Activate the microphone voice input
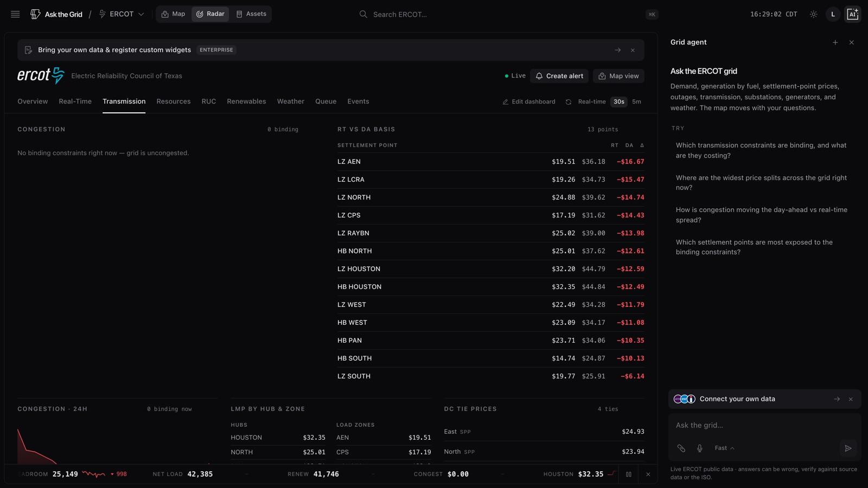Screen dimensions: 868x488 [x=699, y=448]
